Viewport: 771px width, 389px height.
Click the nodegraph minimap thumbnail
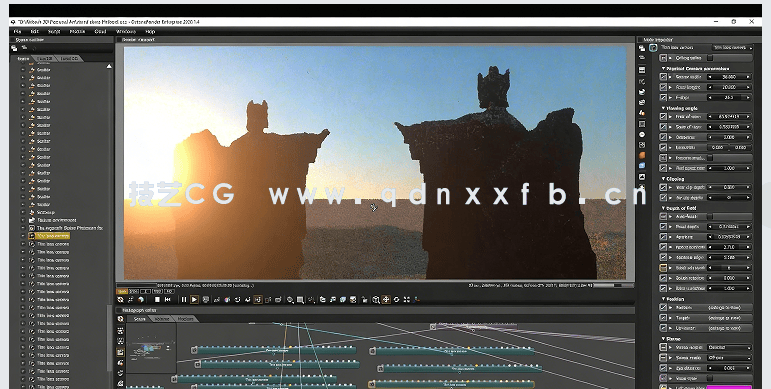(151, 348)
